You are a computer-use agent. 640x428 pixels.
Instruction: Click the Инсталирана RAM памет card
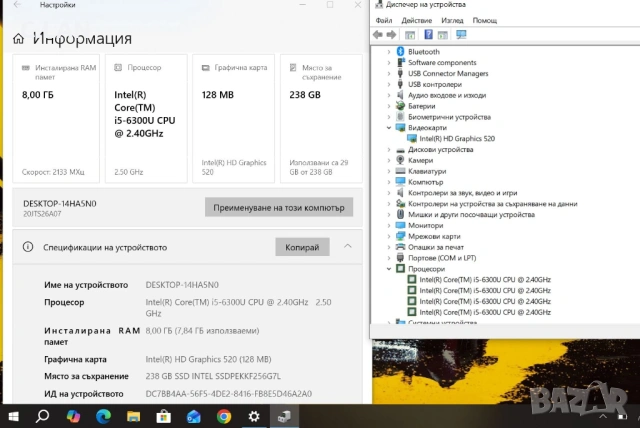pos(56,118)
